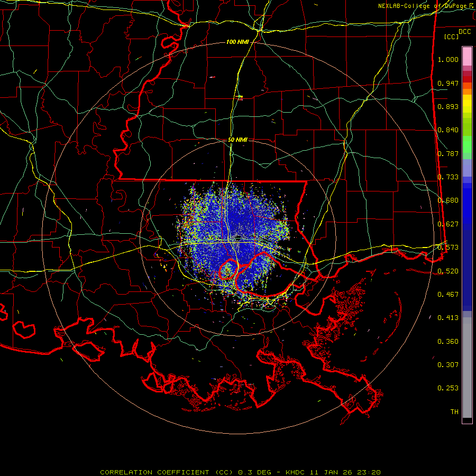Click the 0.520 legend value
Image resolution: width=476 pixels, height=476 pixels.
click(448, 271)
